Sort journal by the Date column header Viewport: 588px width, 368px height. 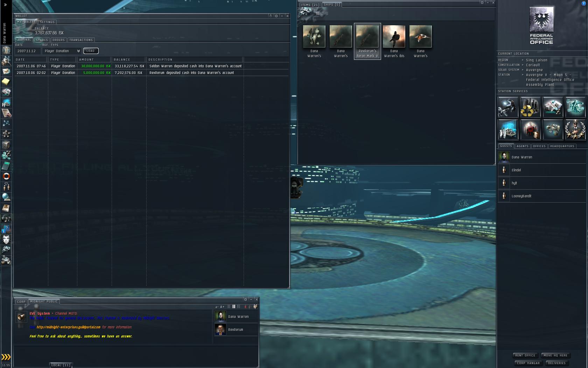(31, 60)
